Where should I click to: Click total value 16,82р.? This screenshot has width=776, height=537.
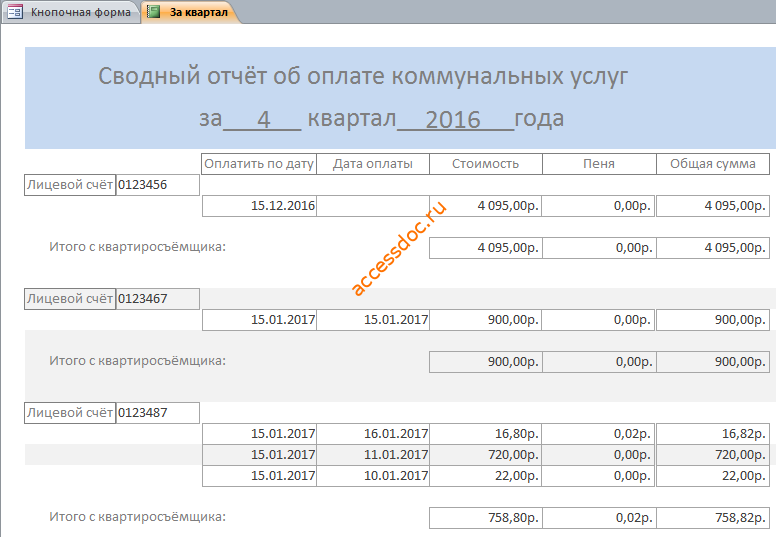click(x=713, y=434)
